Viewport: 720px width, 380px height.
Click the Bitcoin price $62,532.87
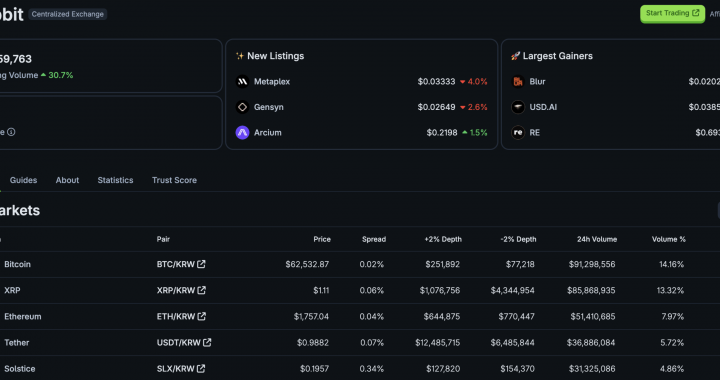tap(307, 264)
